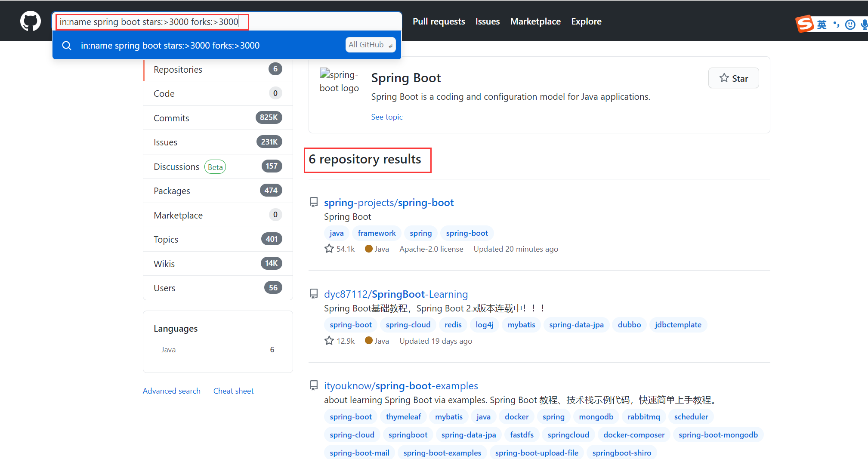Open Sogou emoji smiley icon
This screenshot has width=868, height=459.
[x=850, y=25]
